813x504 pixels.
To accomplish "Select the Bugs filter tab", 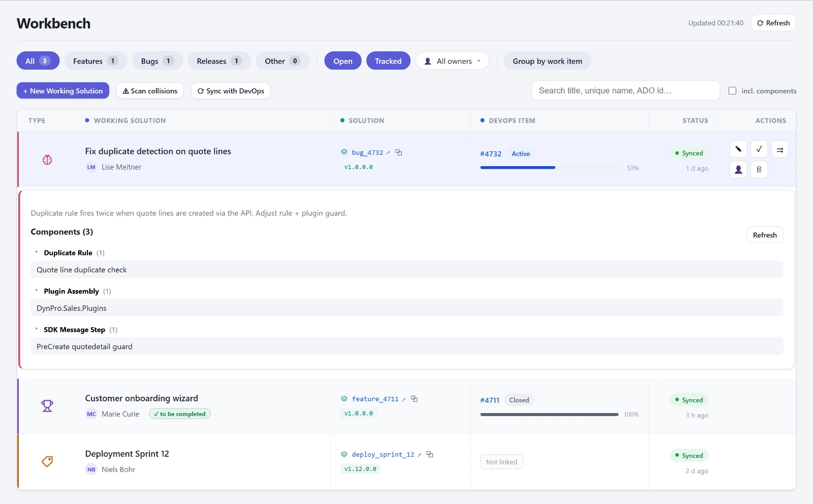I will pos(158,61).
